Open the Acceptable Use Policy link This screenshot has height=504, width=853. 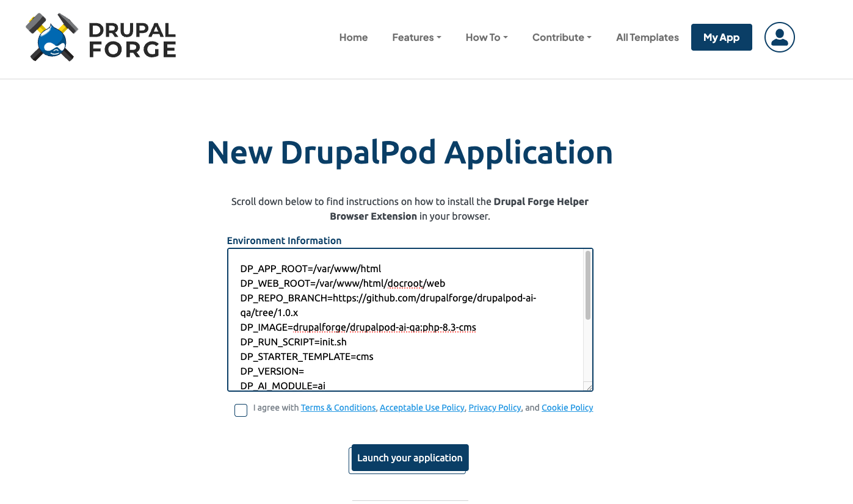coord(422,408)
